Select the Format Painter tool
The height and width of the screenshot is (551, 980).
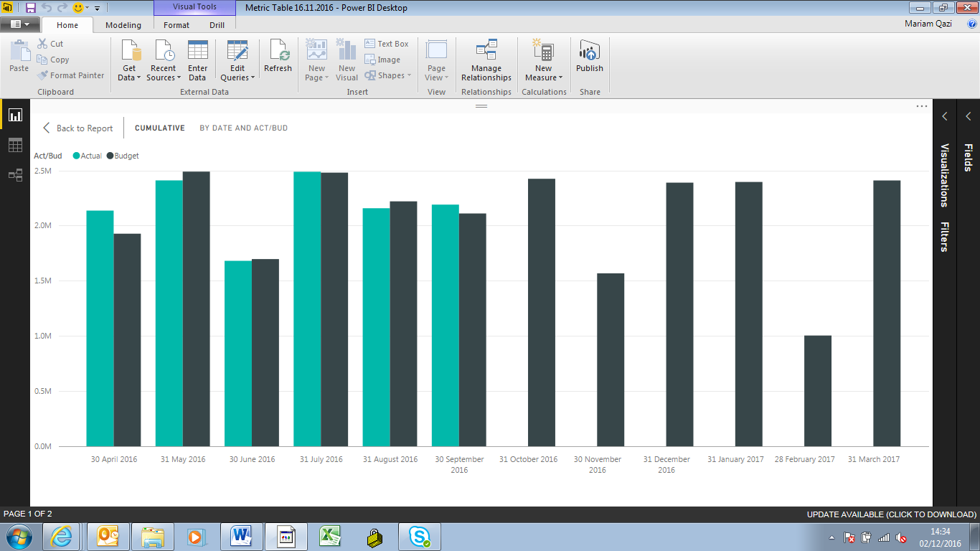point(70,75)
